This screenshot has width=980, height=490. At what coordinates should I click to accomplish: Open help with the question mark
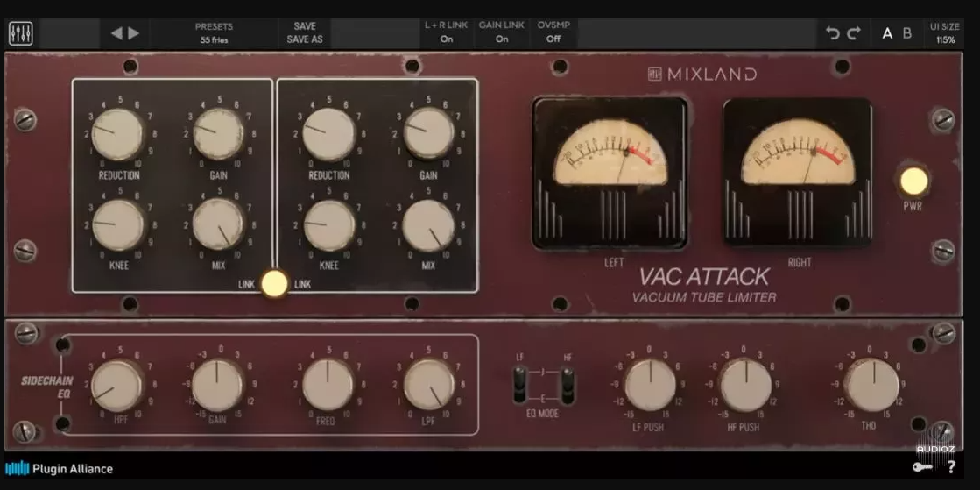click(951, 467)
